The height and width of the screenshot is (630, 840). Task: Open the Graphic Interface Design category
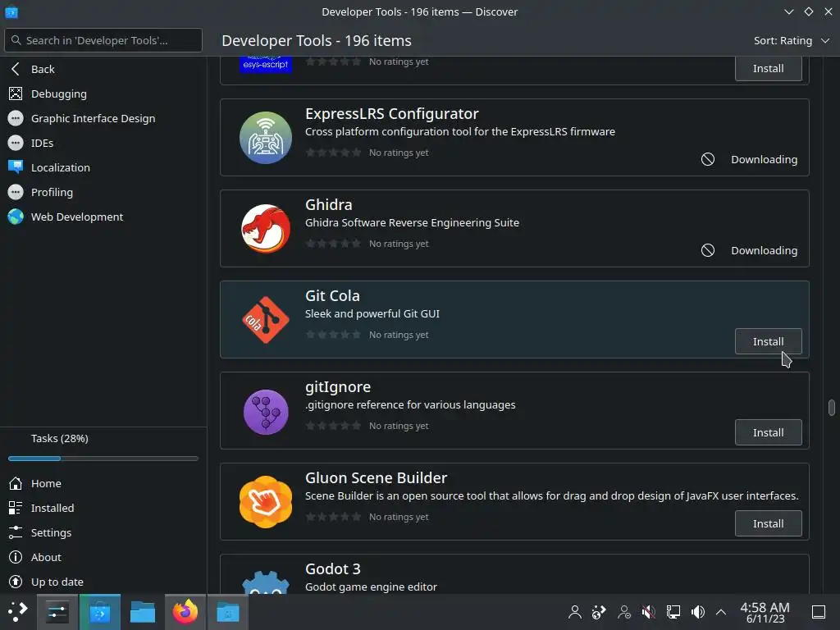coord(103,118)
